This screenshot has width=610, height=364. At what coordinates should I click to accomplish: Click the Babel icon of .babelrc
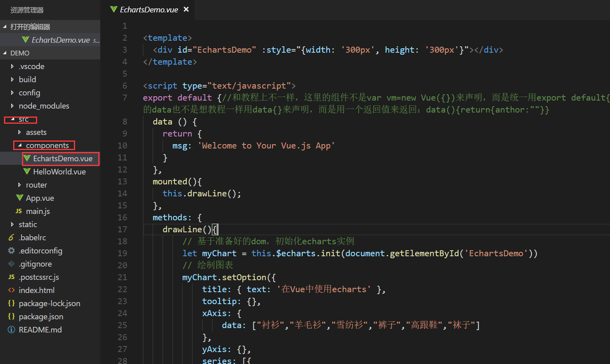pyautogui.click(x=11, y=237)
